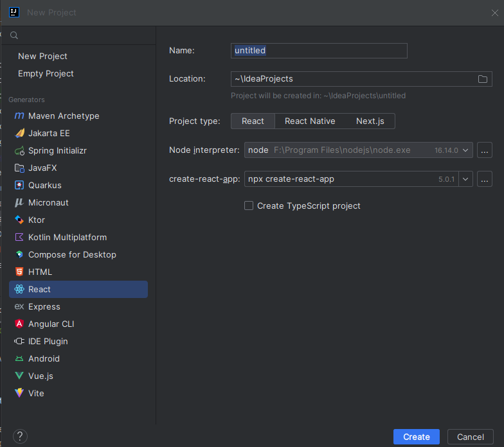Click the Micronaut mu icon
504x447 pixels.
click(x=19, y=202)
